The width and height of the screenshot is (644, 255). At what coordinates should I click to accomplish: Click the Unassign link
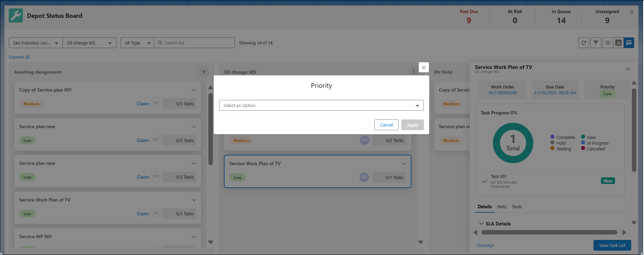485,245
